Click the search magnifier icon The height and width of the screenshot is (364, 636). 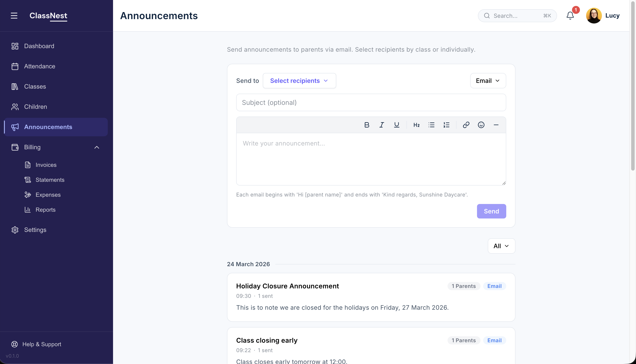coord(487,16)
